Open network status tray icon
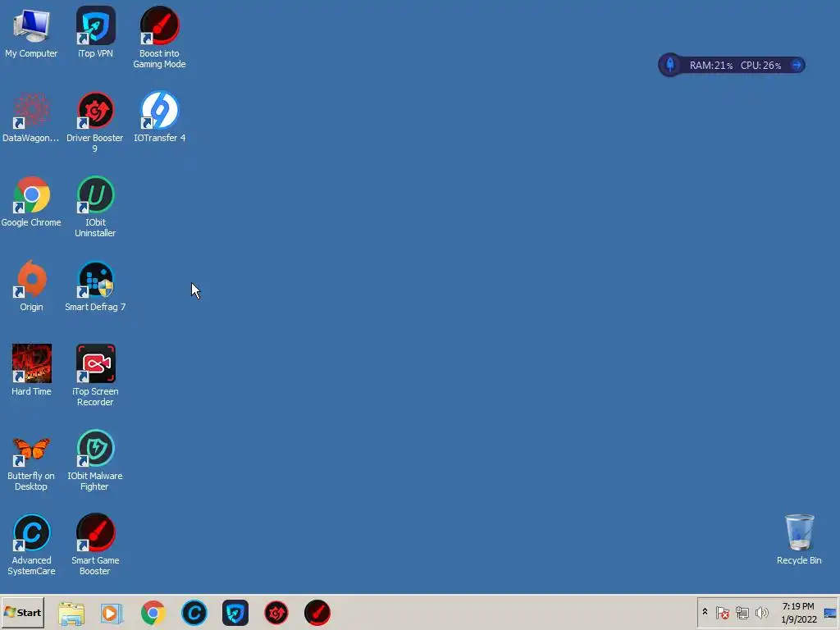Screen dimensions: 840x630 pyautogui.click(x=742, y=612)
